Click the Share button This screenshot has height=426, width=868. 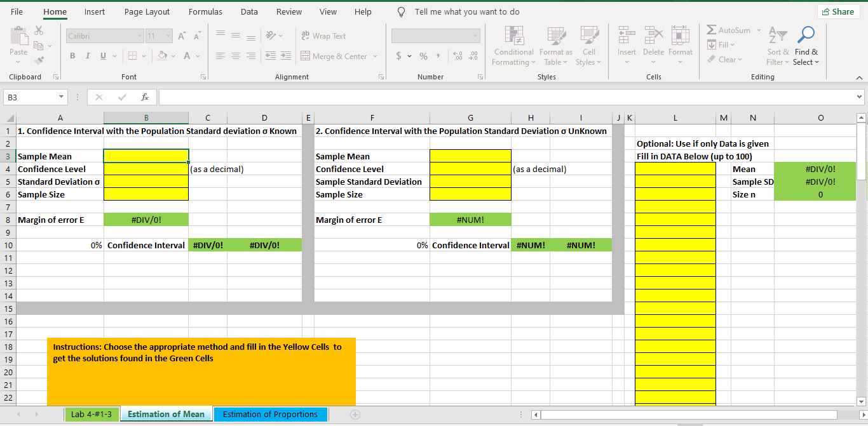coord(838,11)
